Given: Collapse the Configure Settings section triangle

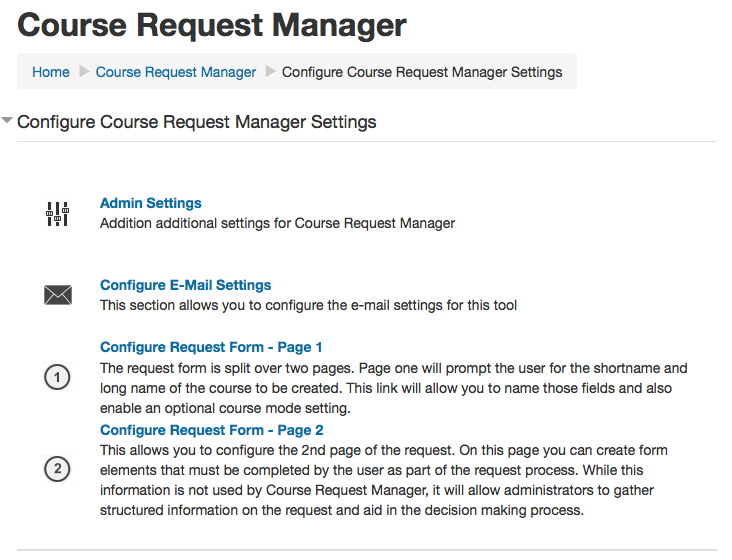Looking at the screenshot, I should 8,121.
